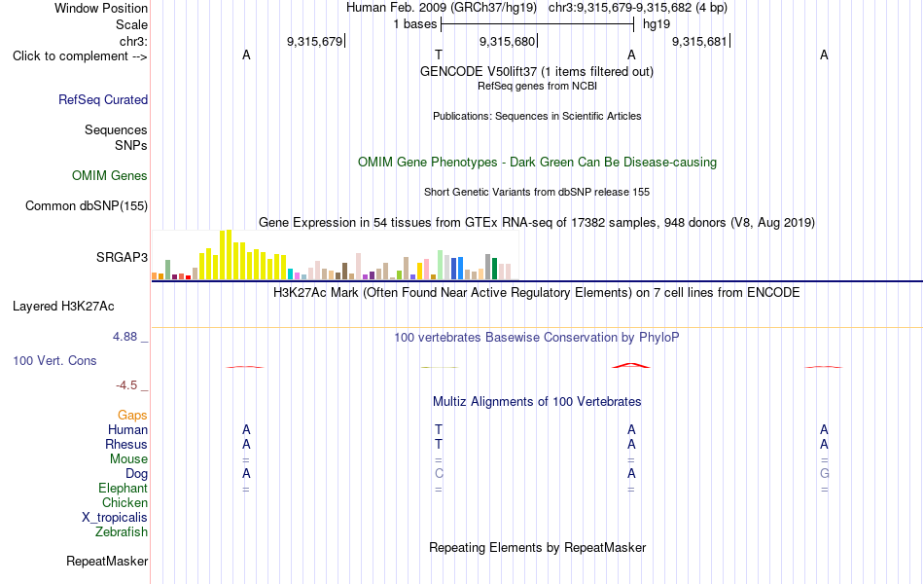
Task: Click the OMIM Gene Phenotypes track title
Action: pos(538,163)
